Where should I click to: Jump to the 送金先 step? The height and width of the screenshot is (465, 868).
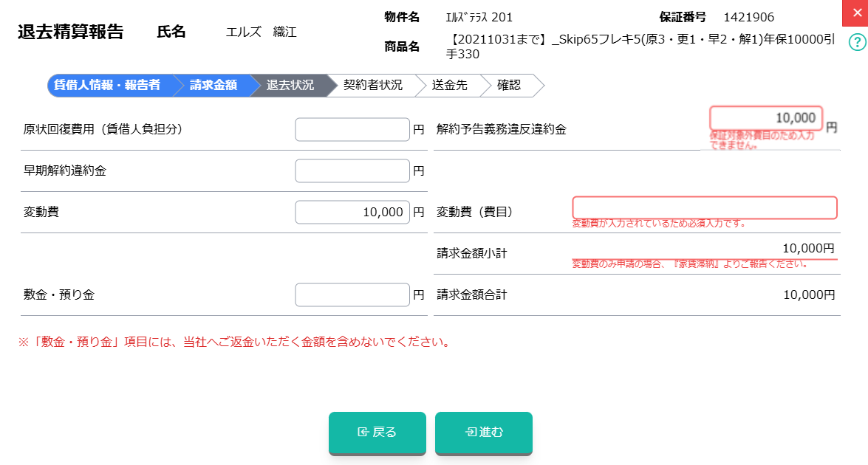[450, 85]
